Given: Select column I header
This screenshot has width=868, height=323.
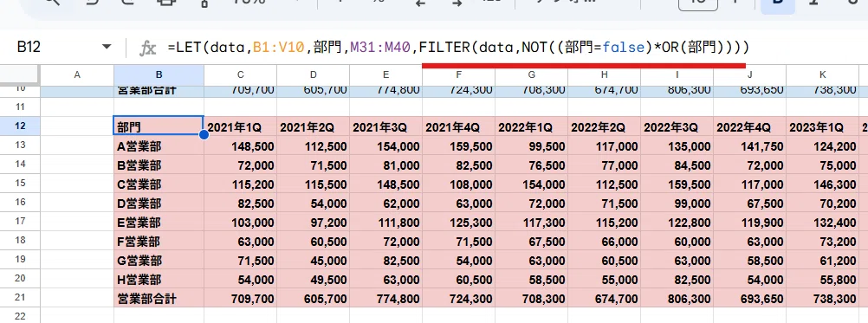Looking at the screenshot, I should click(677, 74).
